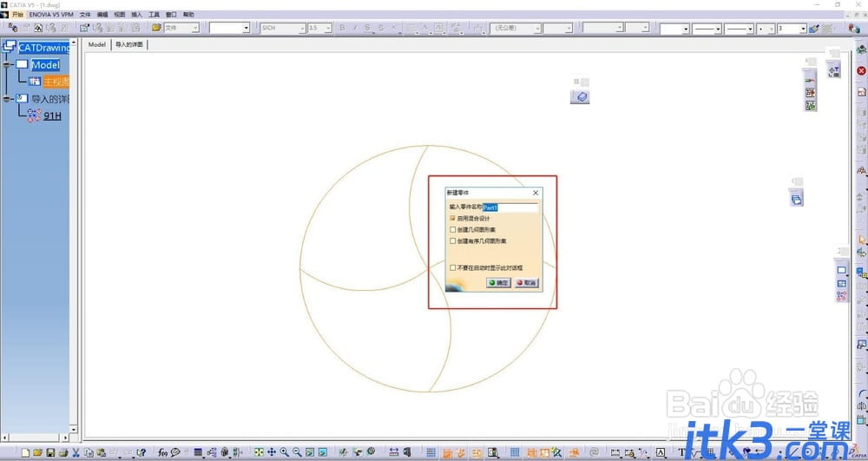Viewport: 868px width, 461px height.
Task: Open the 工具 menu
Action: (x=154, y=15)
